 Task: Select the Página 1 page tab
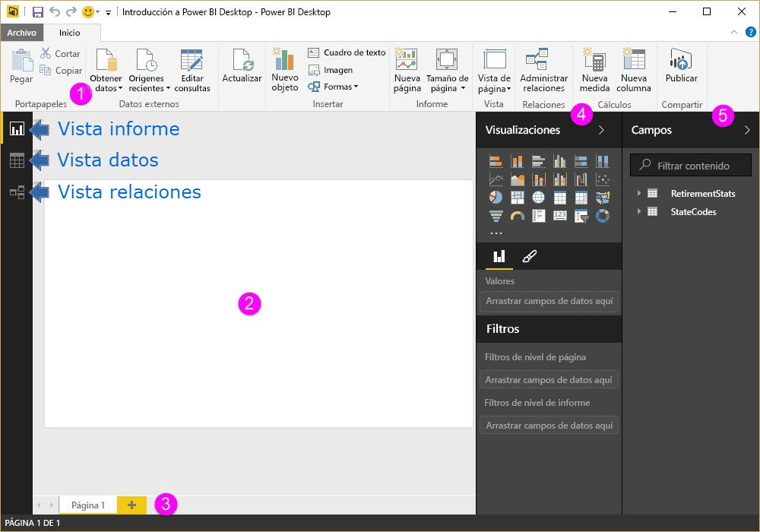click(87, 505)
